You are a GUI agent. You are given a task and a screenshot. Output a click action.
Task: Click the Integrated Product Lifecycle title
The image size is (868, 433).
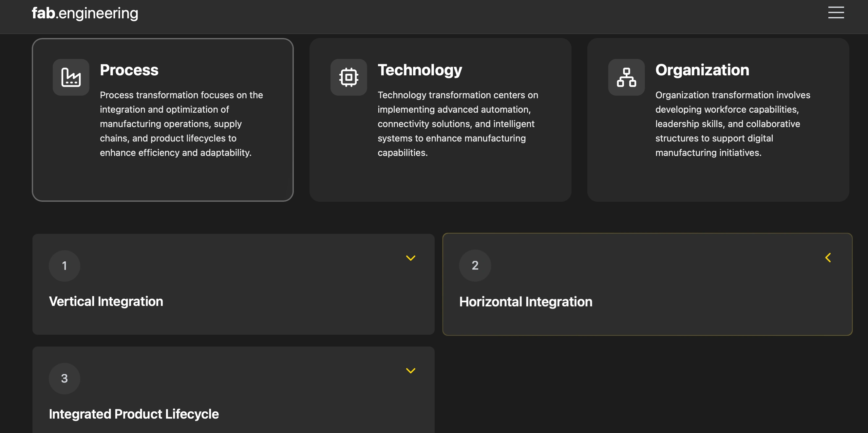(134, 414)
